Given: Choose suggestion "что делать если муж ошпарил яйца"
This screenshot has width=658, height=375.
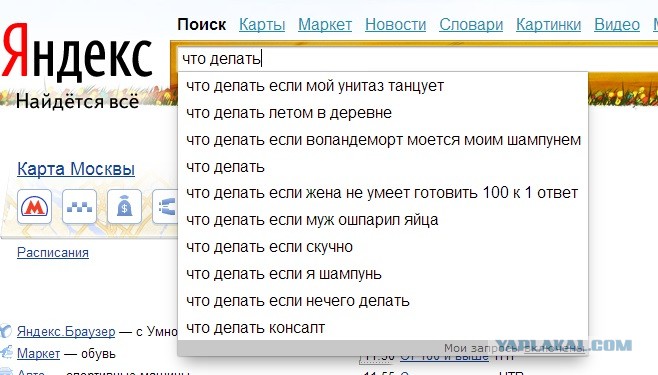Looking at the screenshot, I should tap(383, 220).
